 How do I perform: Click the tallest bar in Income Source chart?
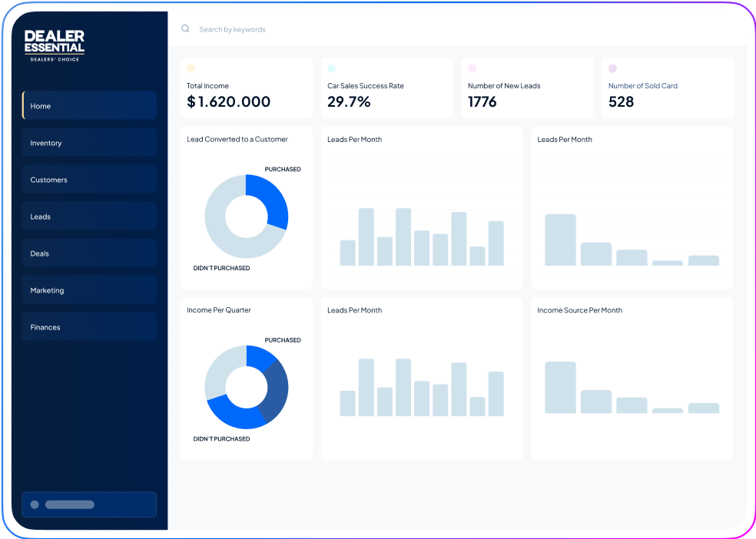click(x=560, y=387)
